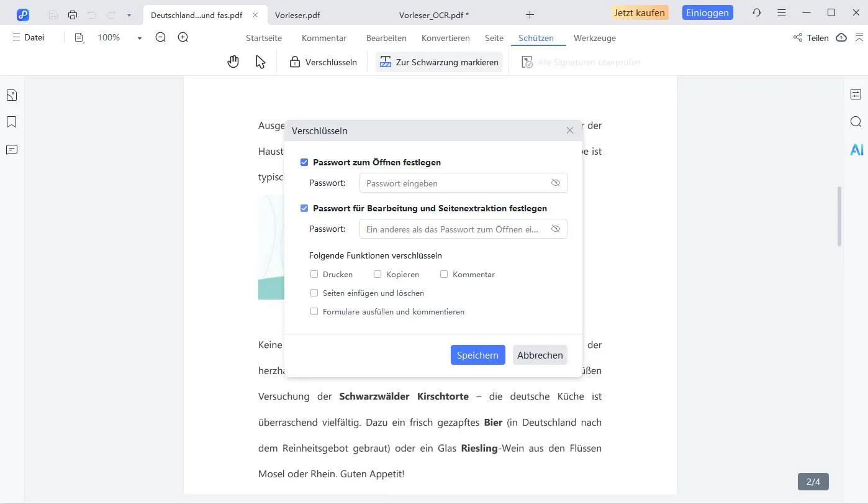Show the open password via its eye icon
The width and height of the screenshot is (868, 504).
[556, 183]
